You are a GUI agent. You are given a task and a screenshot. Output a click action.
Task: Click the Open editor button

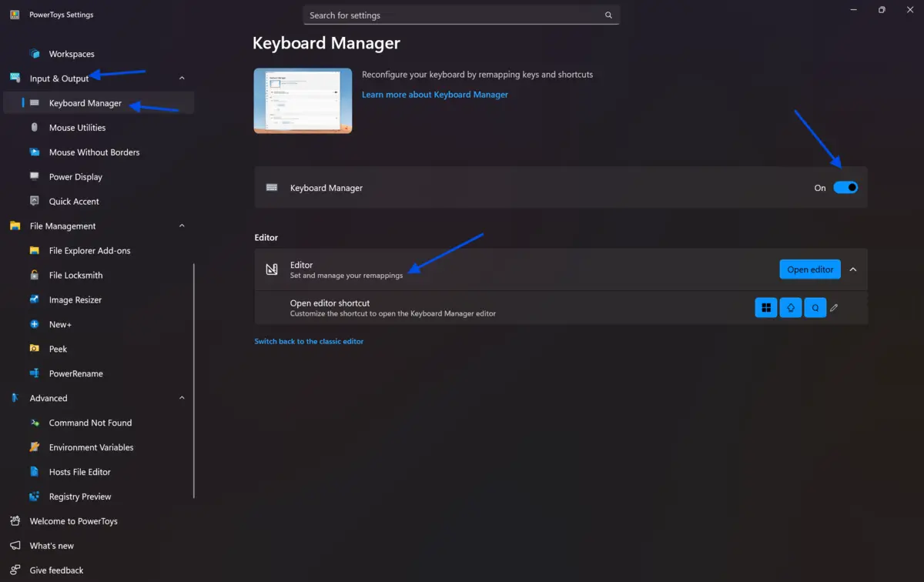click(810, 269)
